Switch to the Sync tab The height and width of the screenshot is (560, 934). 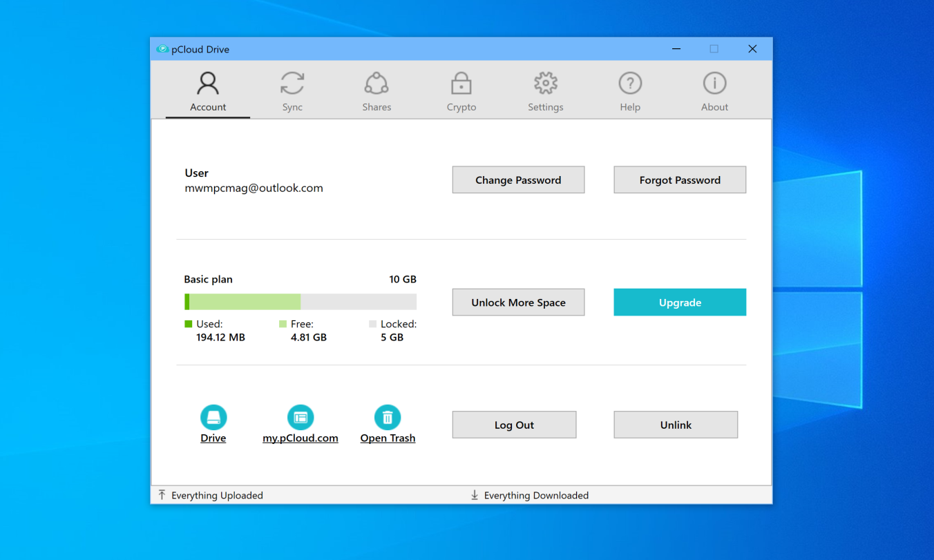[x=292, y=91]
